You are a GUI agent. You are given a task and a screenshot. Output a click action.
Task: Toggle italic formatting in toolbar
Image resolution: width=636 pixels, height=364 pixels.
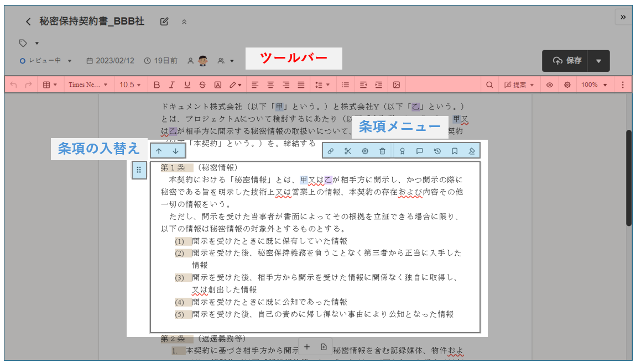click(171, 85)
